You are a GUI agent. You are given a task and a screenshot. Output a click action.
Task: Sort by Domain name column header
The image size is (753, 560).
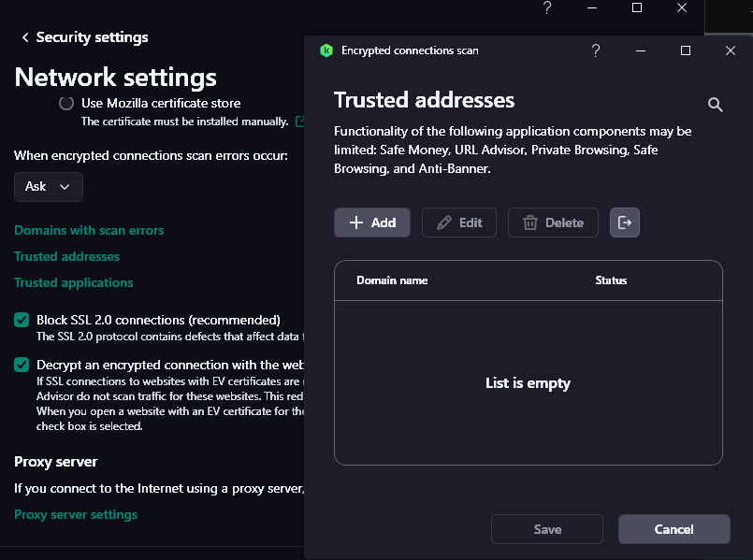392,280
